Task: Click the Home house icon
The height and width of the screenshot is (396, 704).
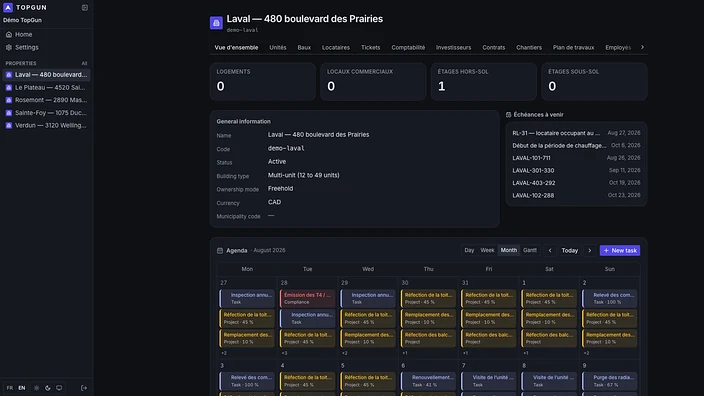Action: (9, 35)
